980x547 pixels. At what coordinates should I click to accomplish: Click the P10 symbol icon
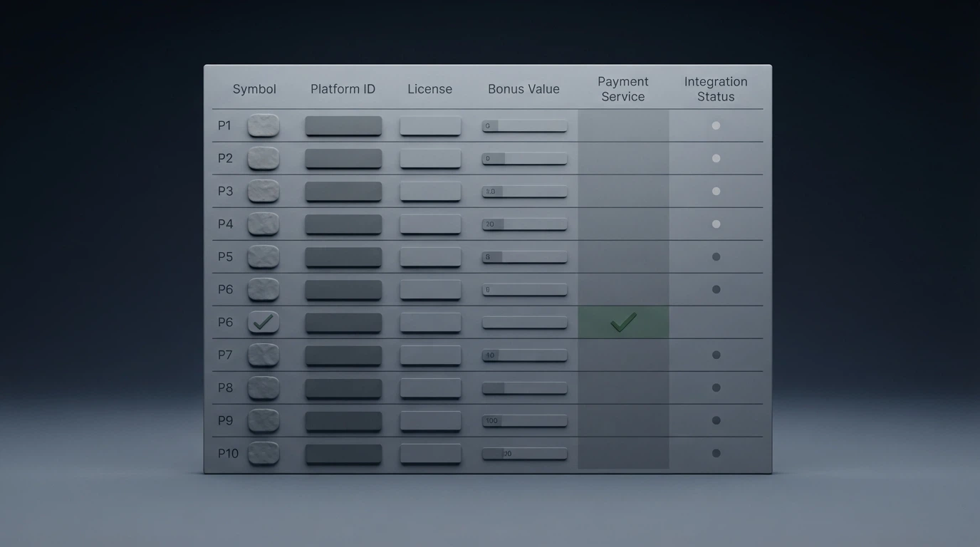(264, 453)
